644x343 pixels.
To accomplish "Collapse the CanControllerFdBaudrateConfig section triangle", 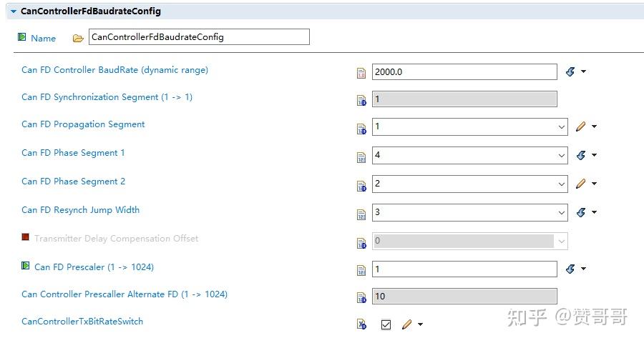I will tap(13, 11).
